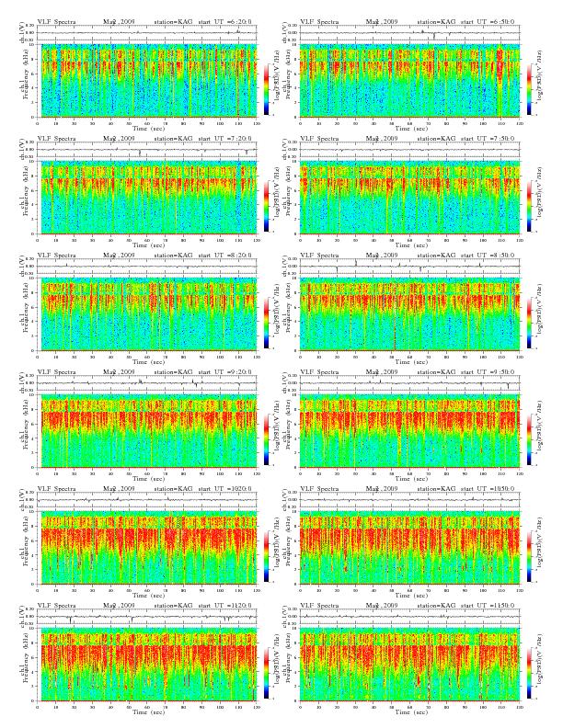Click the ch.1(V) waveform strip above the 6:50:0 spectrogram
Viewport: 563px width, 728px height.
pos(409,32)
